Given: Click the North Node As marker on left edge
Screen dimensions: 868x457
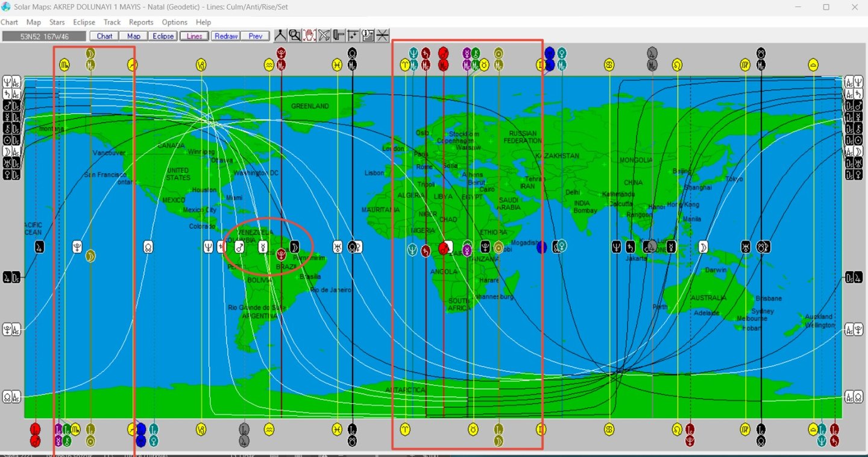Looking at the screenshot, I should [x=11, y=397].
